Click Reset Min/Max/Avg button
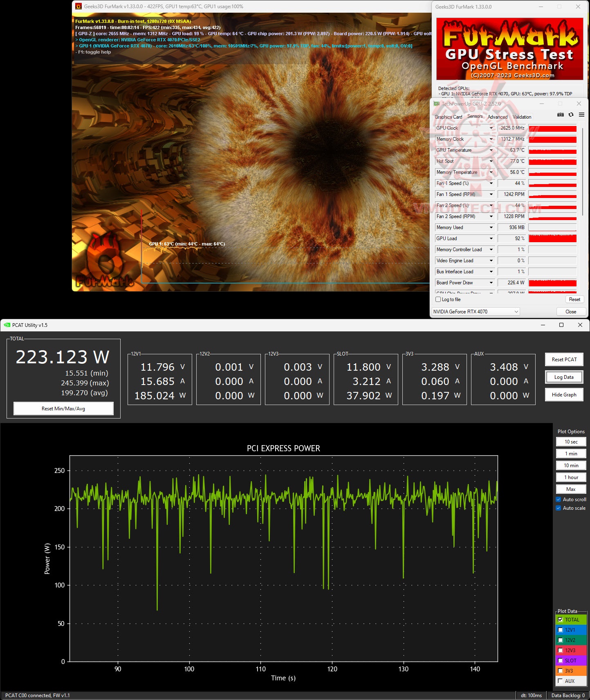The height and width of the screenshot is (700, 590). click(63, 409)
